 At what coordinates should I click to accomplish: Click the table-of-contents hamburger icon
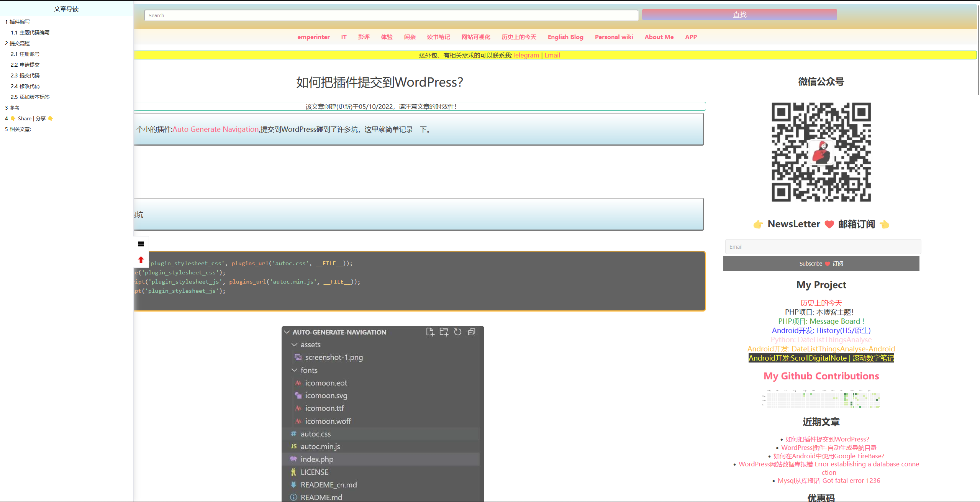141,244
